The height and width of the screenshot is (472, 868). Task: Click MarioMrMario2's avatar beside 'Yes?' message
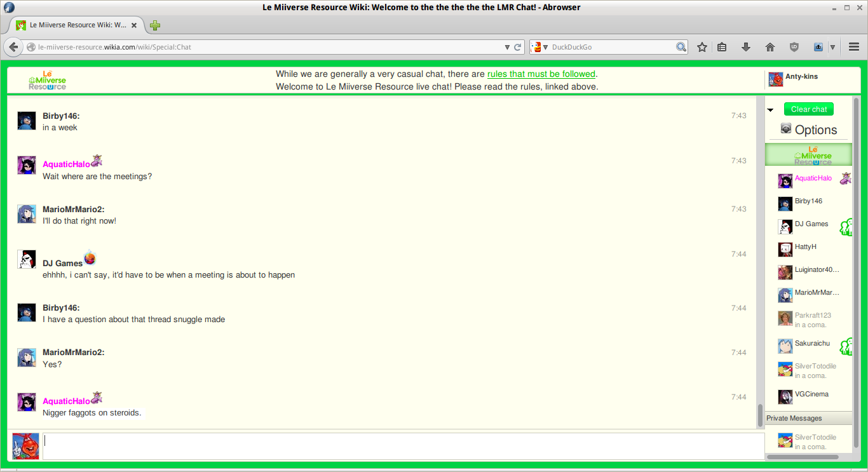point(27,357)
